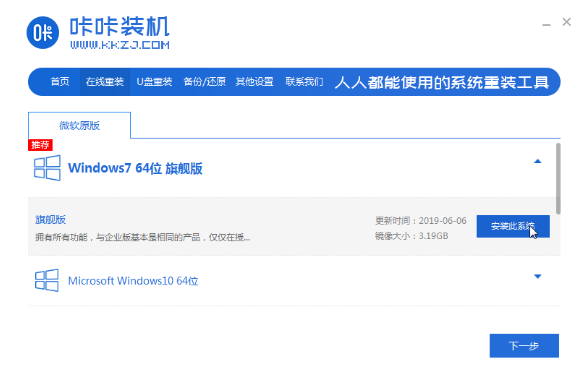Open the 联系我们 menu item

(x=304, y=82)
